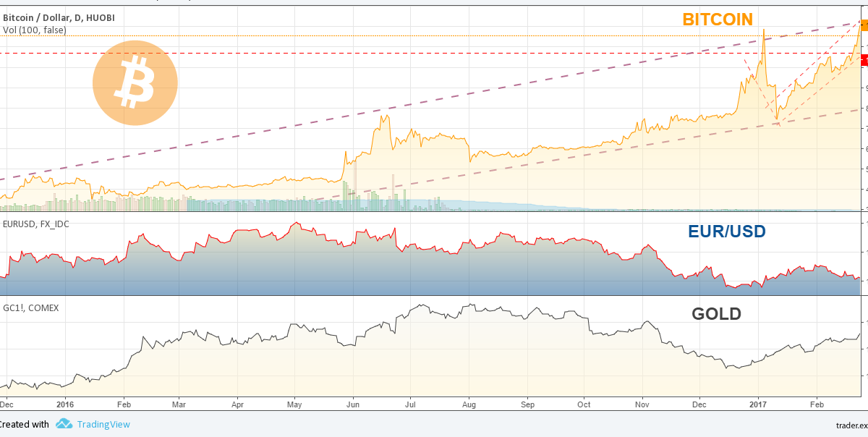Click the 'Vol (100, false)' indicator label
This screenshot has width=868, height=437.
pyautogui.click(x=35, y=30)
